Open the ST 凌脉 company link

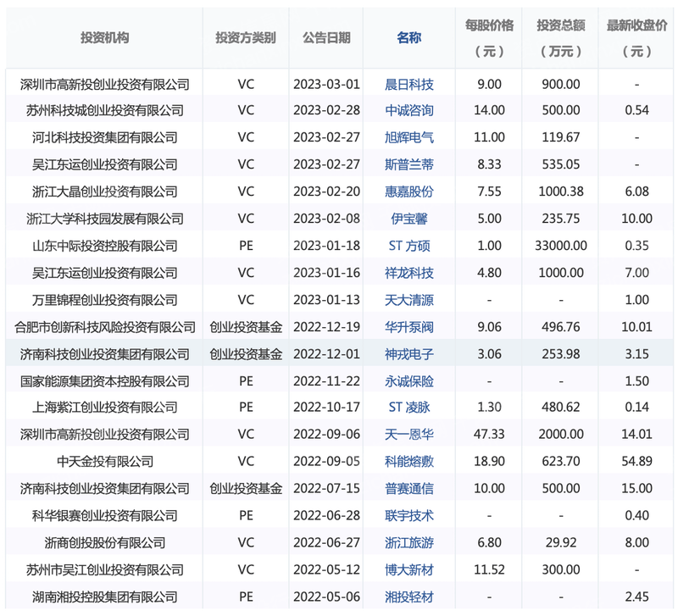point(409,408)
